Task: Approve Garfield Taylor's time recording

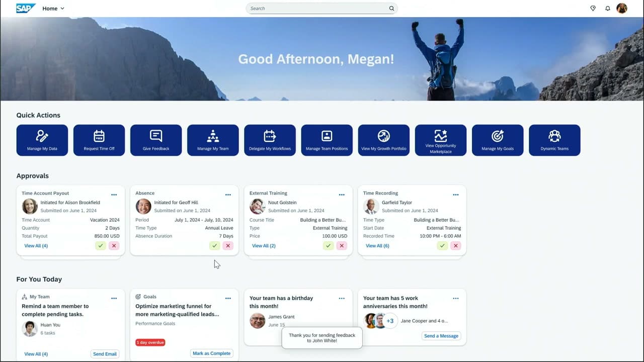Action: [x=442, y=246]
